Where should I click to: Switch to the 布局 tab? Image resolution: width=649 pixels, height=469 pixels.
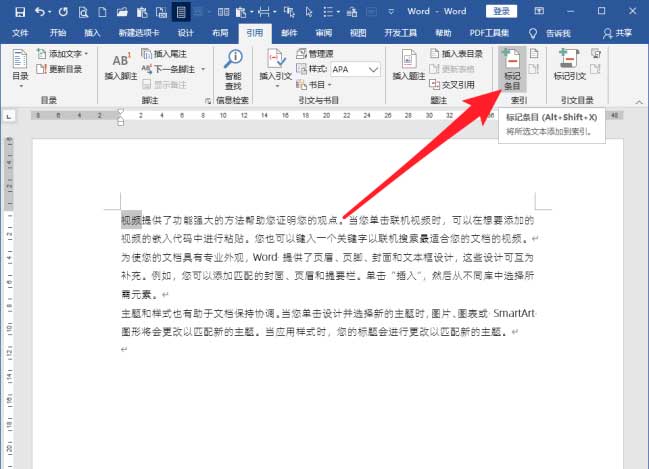pos(220,33)
